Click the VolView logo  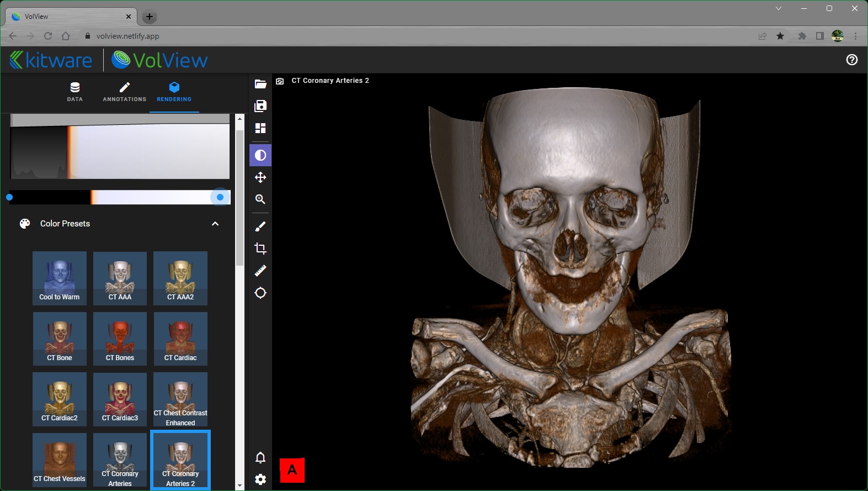(x=159, y=60)
